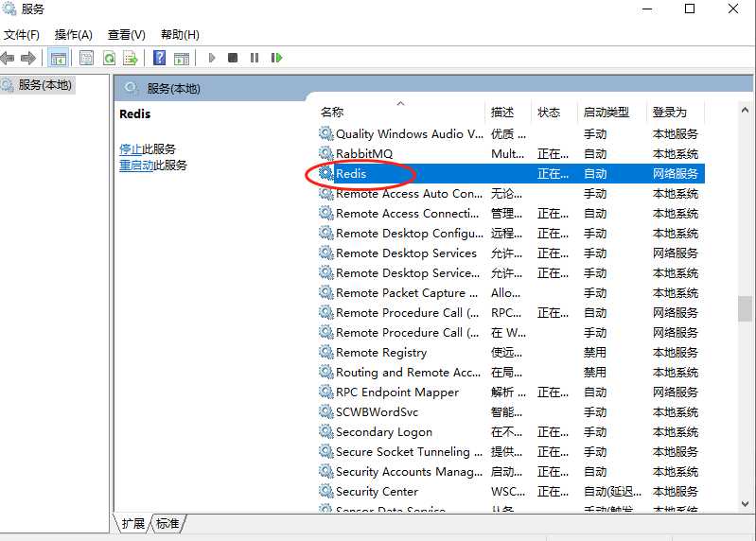The height and width of the screenshot is (541, 756).
Task: Click the start service play icon
Action: click(x=212, y=58)
